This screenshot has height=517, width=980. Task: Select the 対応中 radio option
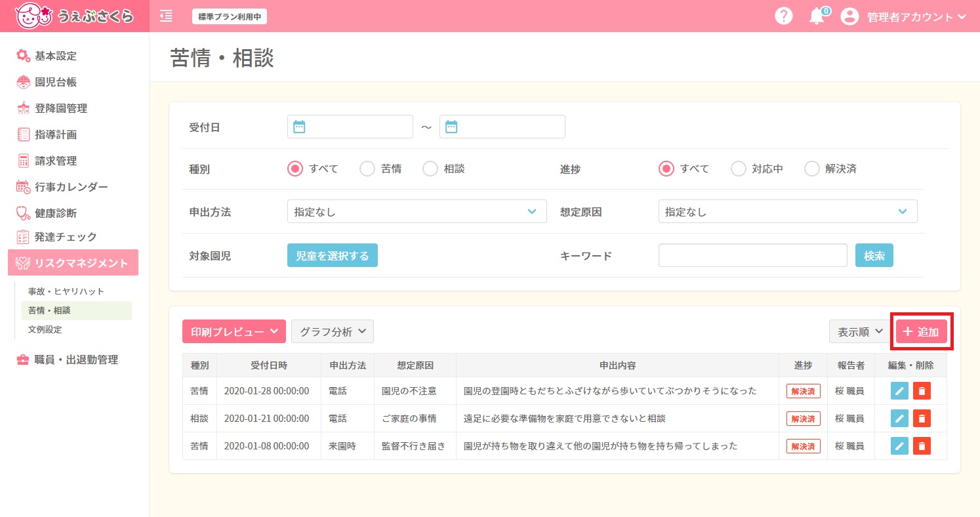pos(739,169)
